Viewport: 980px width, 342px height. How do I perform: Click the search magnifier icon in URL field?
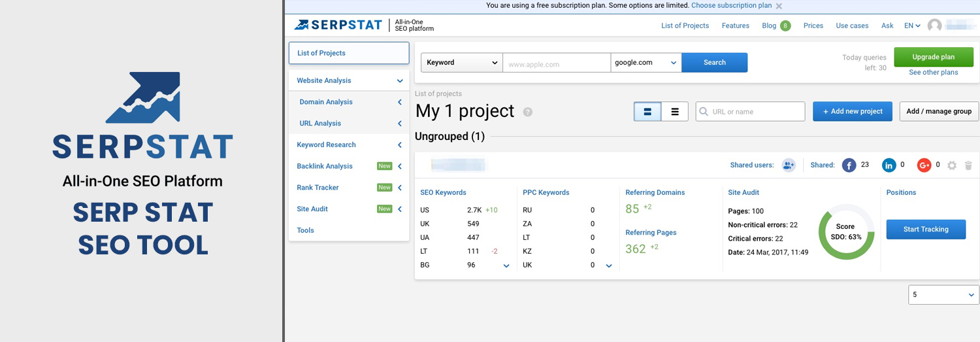click(x=704, y=112)
